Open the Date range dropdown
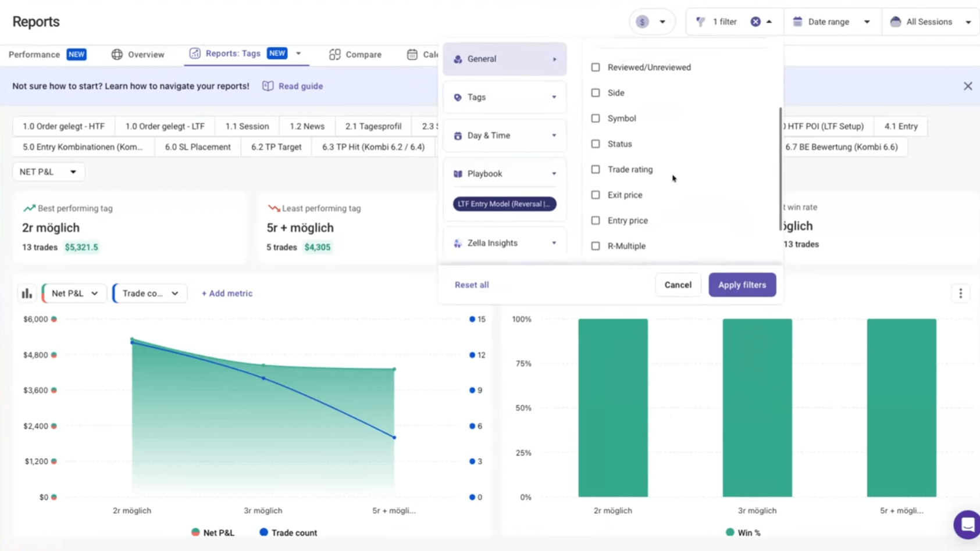The height and width of the screenshot is (551, 980). point(831,22)
